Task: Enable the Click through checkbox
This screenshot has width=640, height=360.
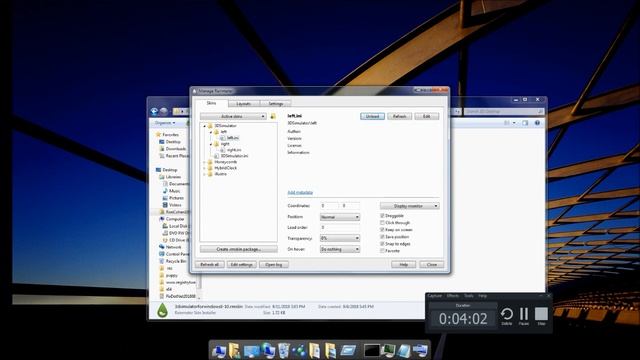Action: 382,223
